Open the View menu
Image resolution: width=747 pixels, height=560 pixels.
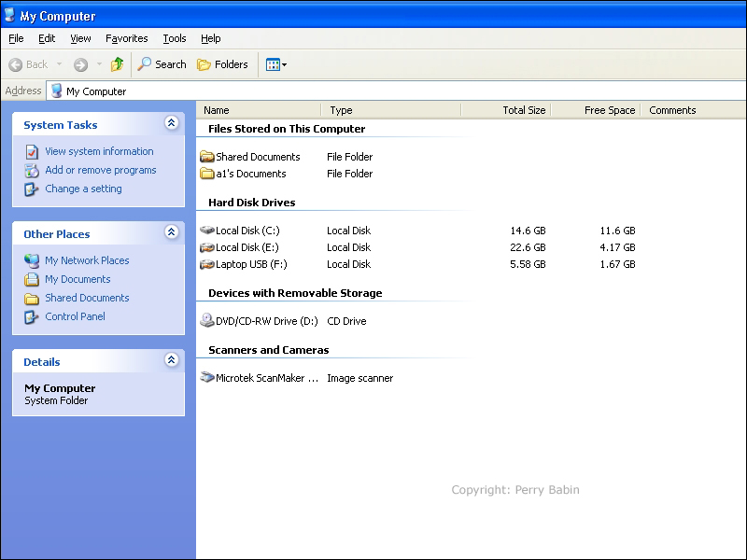[80, 38]
